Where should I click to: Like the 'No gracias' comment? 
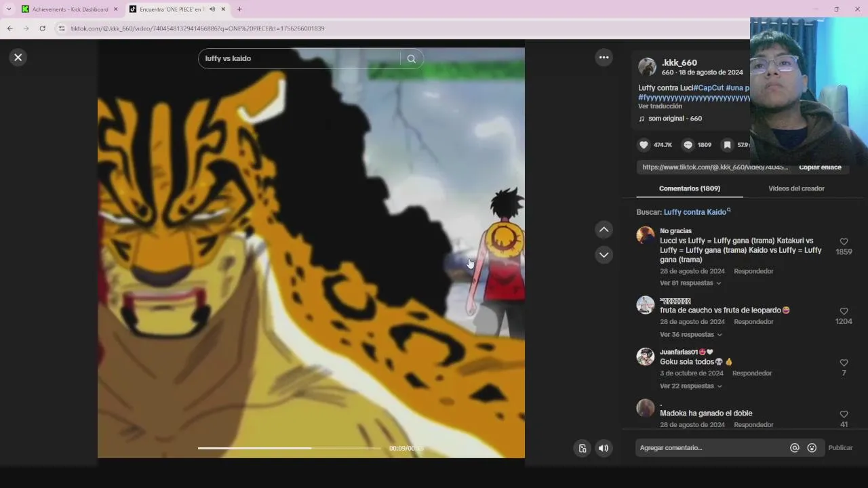click(x=844, y=242)
